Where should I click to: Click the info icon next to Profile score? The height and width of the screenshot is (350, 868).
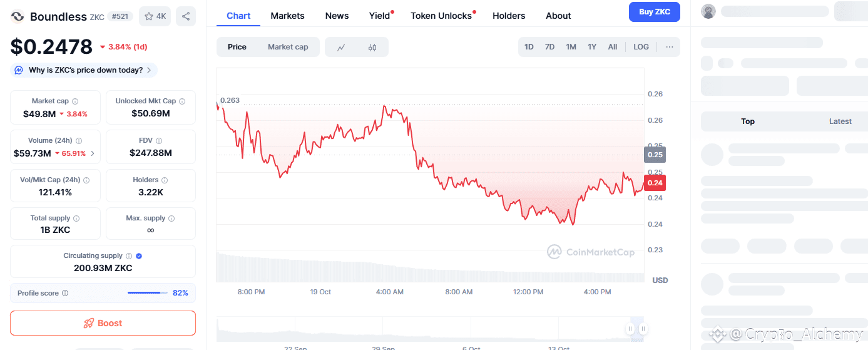coord(65,293)
